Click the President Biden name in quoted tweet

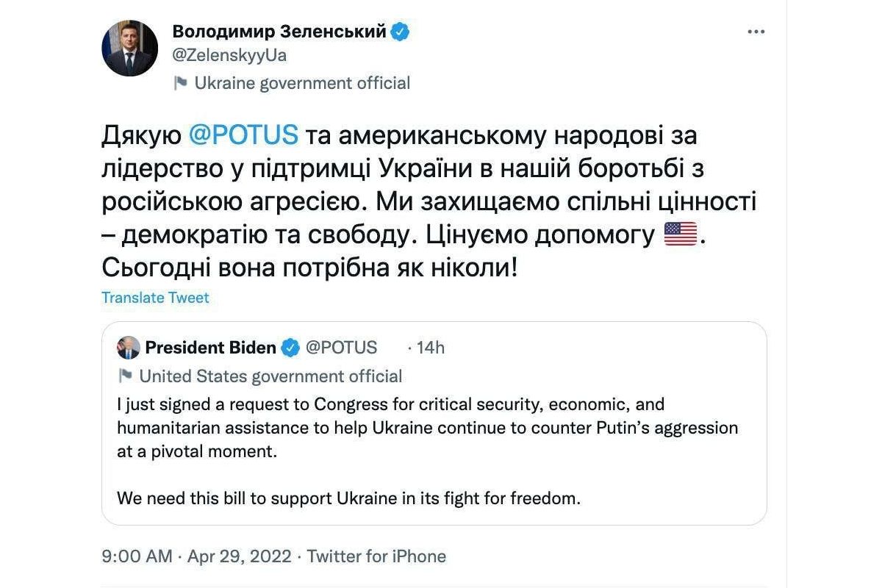(210, 348)
